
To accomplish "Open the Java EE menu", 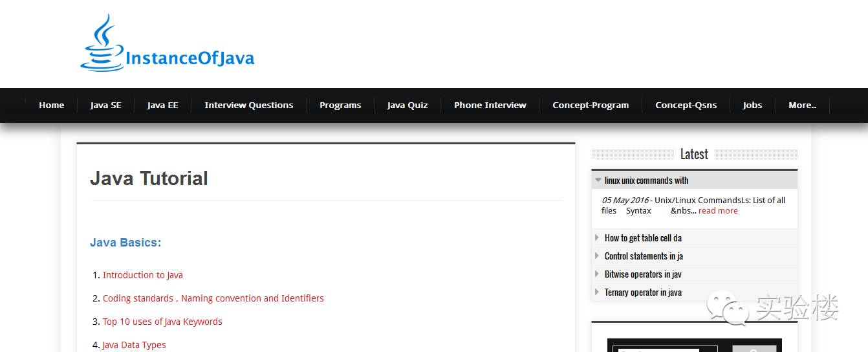I will [162, 105].
